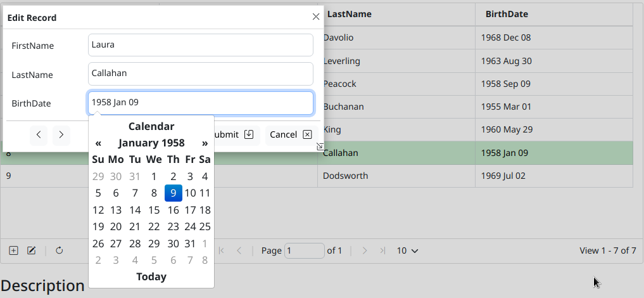The height and width of the screenshot is (298, 644).
Task: Reload the grid with refresh icon
Action: [60, 250]
